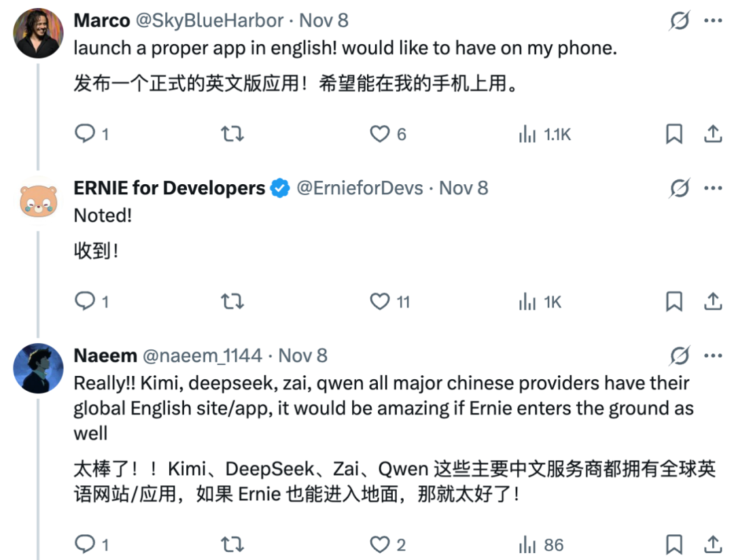Bookmark Marco's tweet
Image resolution: width=734 pixels, height=560 pixels.
coord(674,134)
